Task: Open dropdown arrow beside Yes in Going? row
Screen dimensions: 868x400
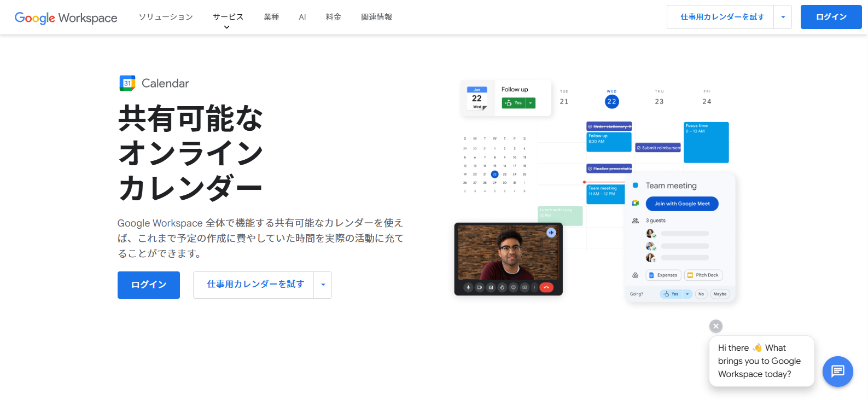Action: pos(688,294)
